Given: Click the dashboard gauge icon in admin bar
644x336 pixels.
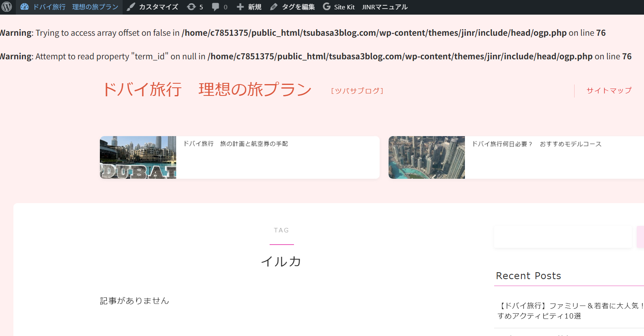Looking at the screenshot, I should pos(24,7).
